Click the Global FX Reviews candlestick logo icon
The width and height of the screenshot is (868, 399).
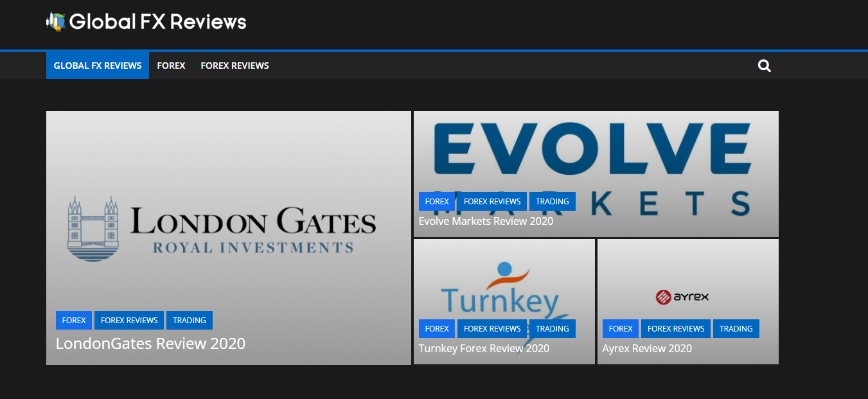(x=56, y=22)
